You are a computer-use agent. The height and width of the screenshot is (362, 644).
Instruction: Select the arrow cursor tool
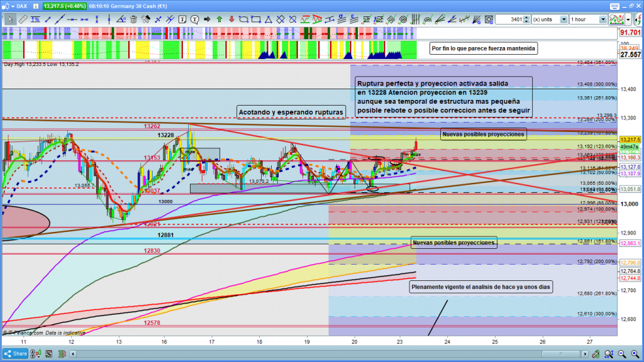(x=9, y=19)
